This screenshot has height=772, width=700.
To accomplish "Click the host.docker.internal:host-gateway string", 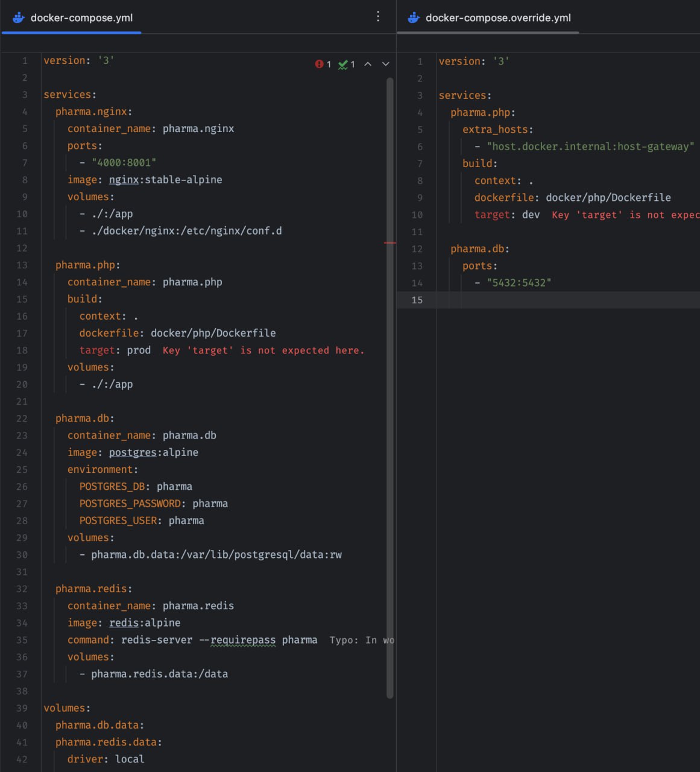I will (590, 146).
